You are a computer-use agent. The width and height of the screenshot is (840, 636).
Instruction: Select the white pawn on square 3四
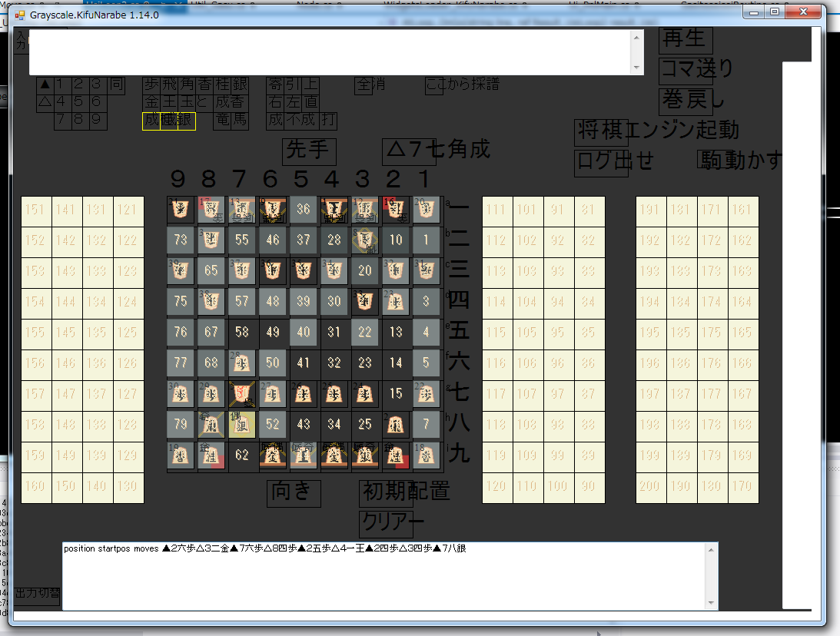click(365, 301)
